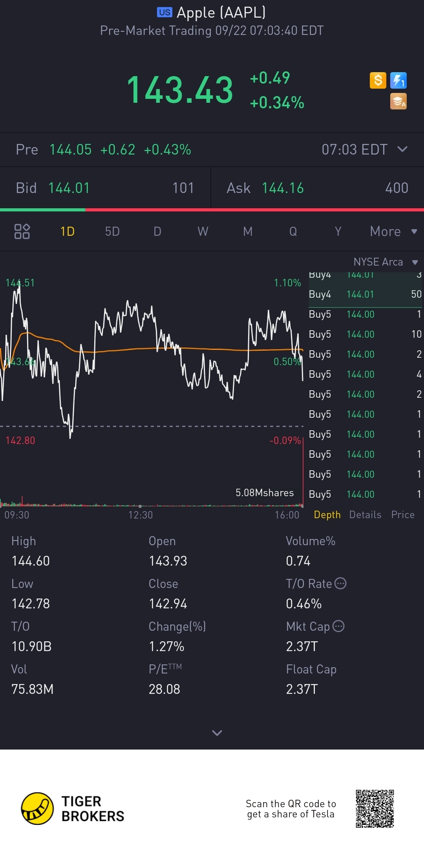Tap the Low value 142.78
The height and width of the screenshot is (868, 424).
(31, 604)
